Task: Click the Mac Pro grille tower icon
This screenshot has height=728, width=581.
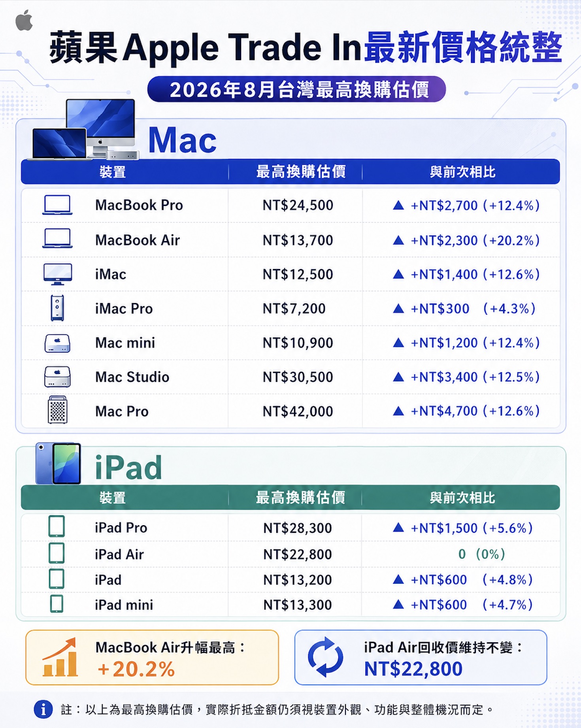Action: pyautogui.click(x=57, y=410)
